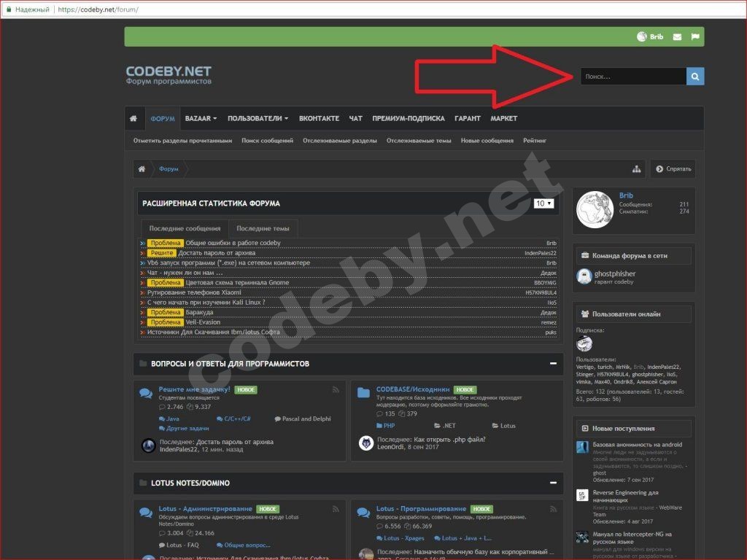The image size is (747, 560).
Task: Click Поиск сообщений link
Action: coord(267,141)
